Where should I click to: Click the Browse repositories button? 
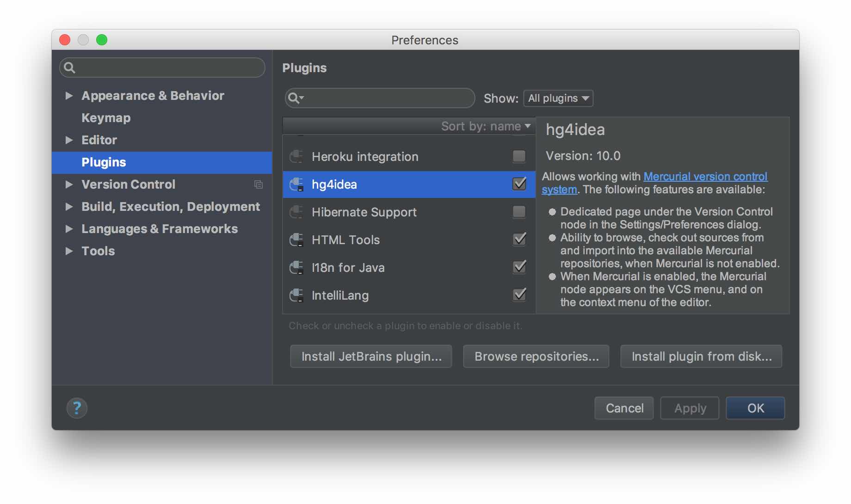[536, 356]
